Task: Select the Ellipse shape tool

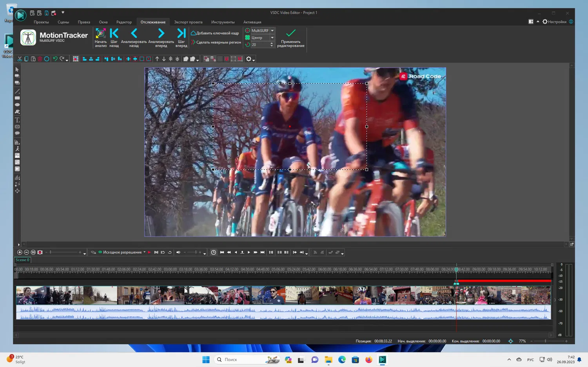Action: (17, 105)
